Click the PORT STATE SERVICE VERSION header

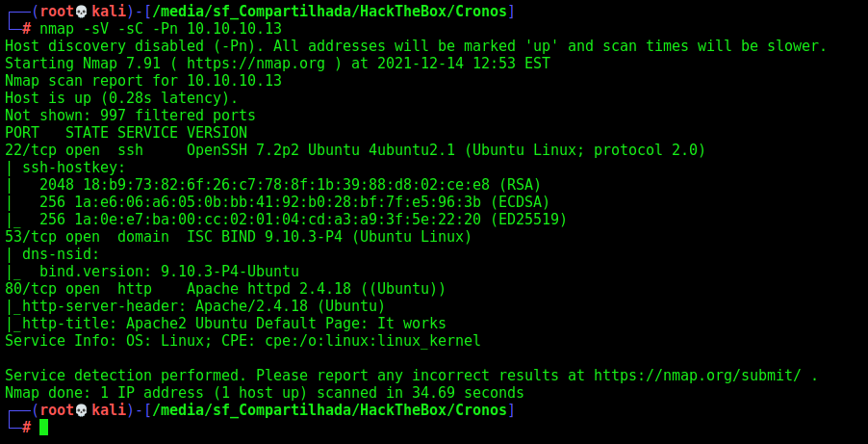(x=126, y=133)
